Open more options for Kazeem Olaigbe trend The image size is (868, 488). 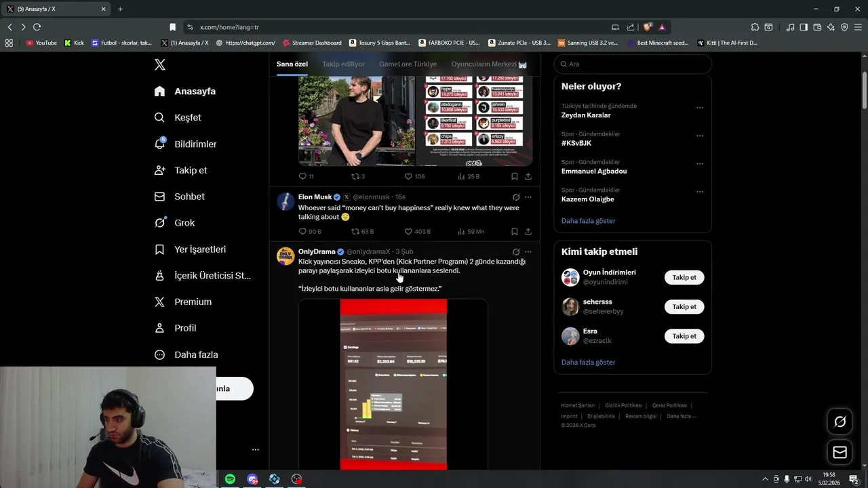[700, 192]
